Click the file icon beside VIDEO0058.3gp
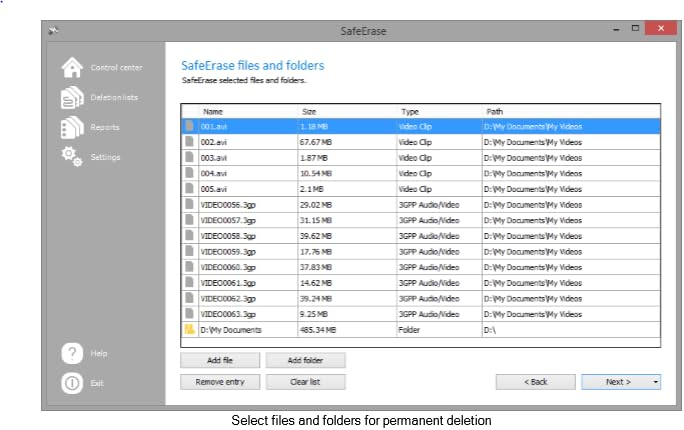Screen dimensions: 684x430 coord(189,236)
